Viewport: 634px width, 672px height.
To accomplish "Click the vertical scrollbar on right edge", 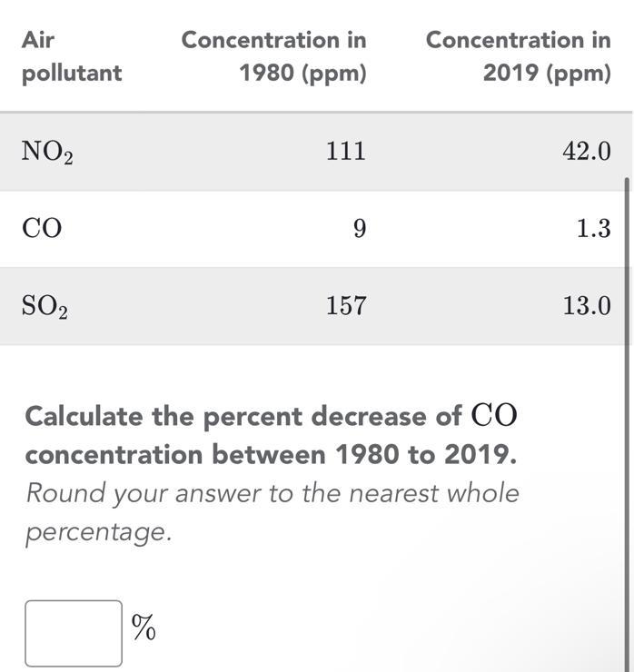I will (x=627, y=424).
